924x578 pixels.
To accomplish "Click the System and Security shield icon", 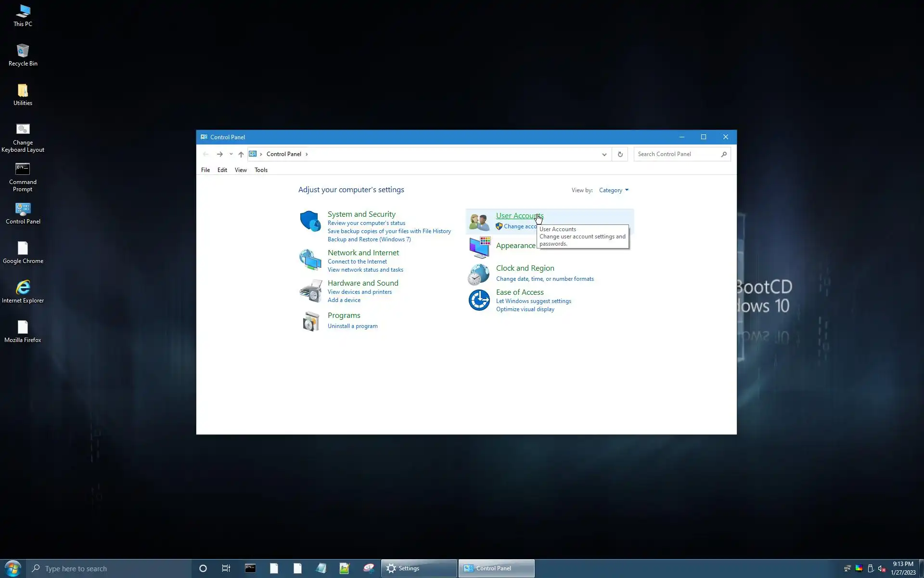I will pyautogui.click(x=310, y=221).
